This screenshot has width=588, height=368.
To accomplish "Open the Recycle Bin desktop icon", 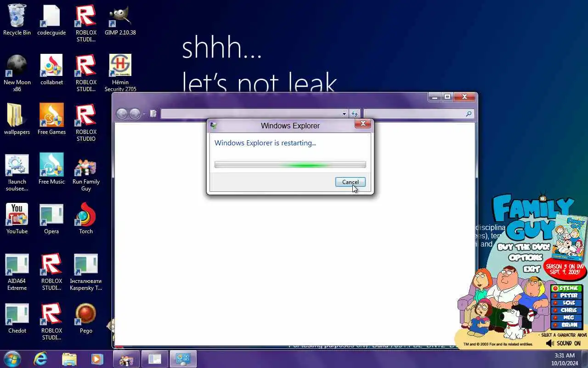I will point(17,20).
